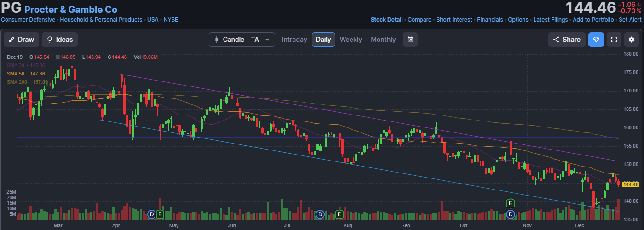Image resolution: width=644 pixels, height=230 pixels.
Task: Open Short Interest page
Action: pos(454,20)
